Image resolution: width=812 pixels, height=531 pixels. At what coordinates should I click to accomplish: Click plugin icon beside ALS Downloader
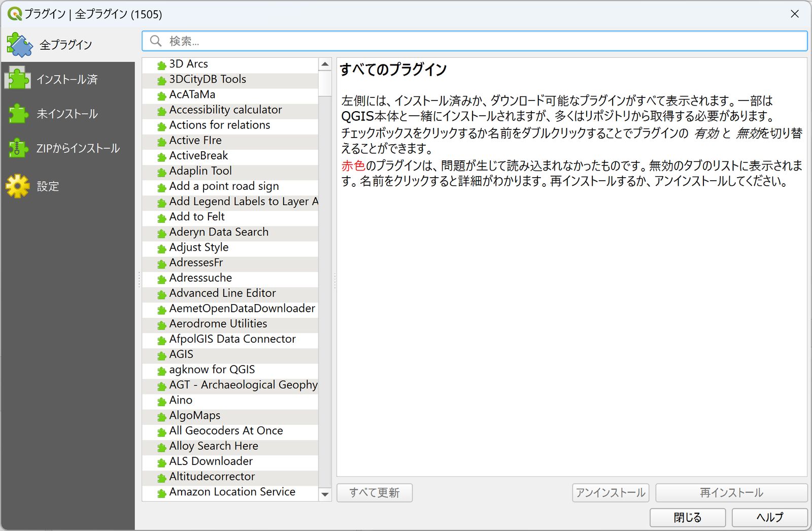point(162,462)
